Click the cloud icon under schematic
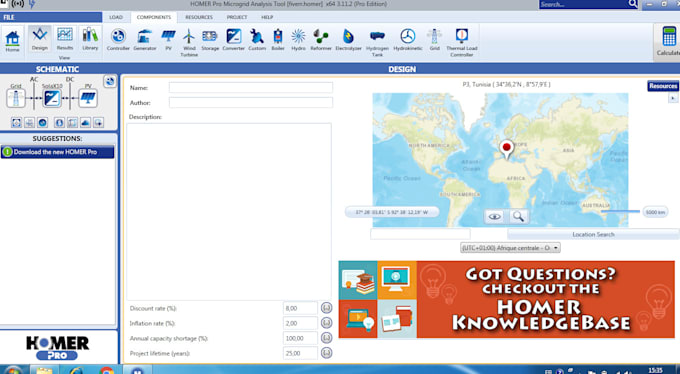The image size is (680, 374). [x=85, y=123]
